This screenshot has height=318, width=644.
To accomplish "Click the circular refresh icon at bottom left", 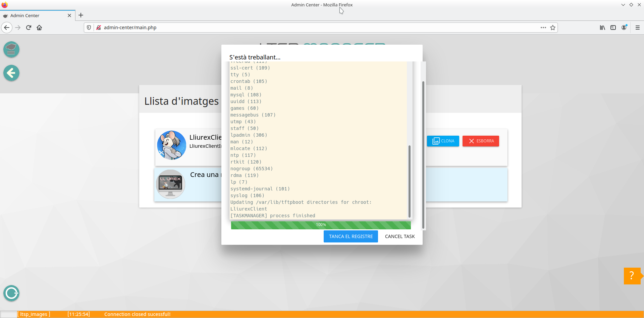I will point(11,293).
